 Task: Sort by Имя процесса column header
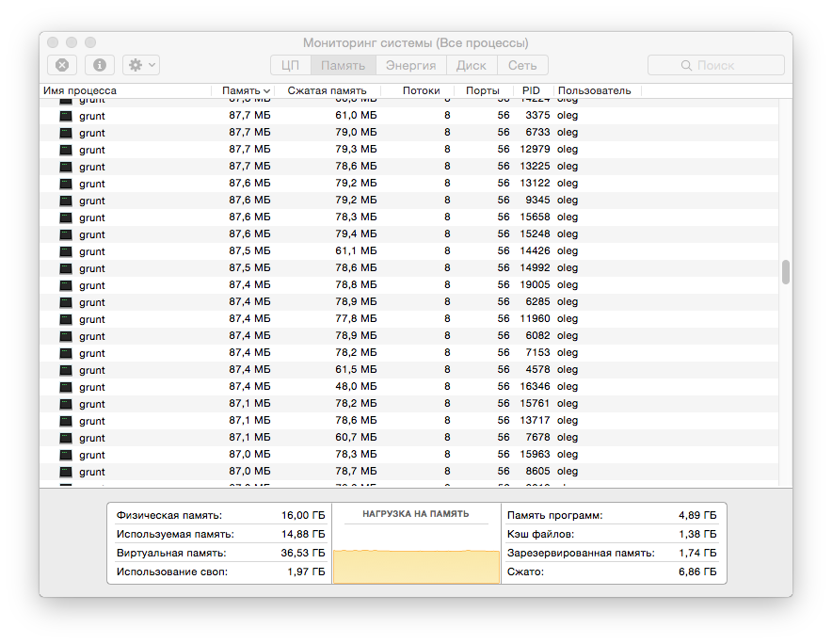(x=80, y=90)
